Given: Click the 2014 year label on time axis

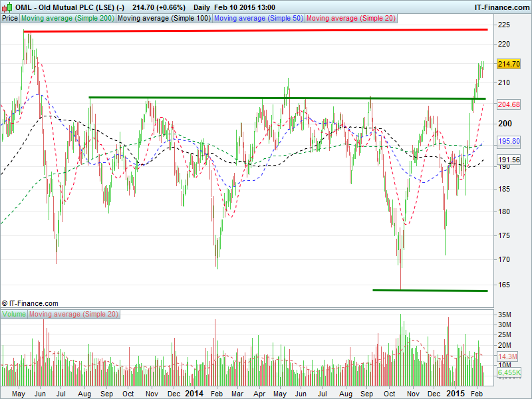Looking at the screenshot, I should click(194, 394).
